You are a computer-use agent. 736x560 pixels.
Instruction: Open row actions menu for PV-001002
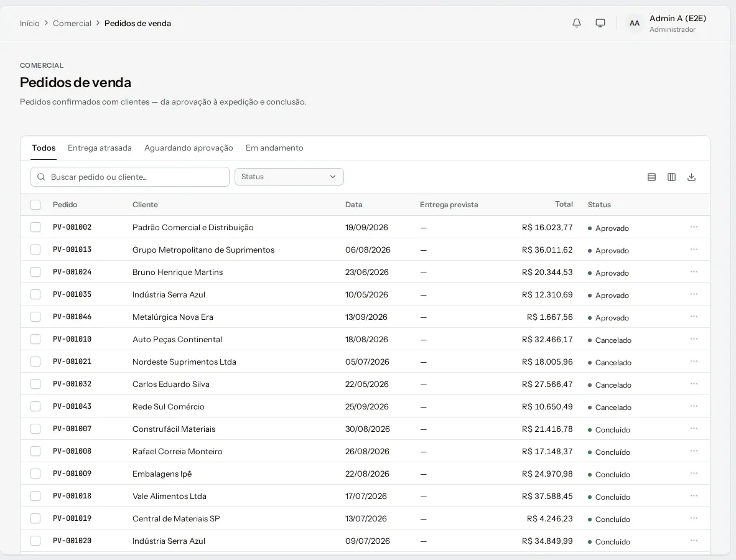click(694, 226)
